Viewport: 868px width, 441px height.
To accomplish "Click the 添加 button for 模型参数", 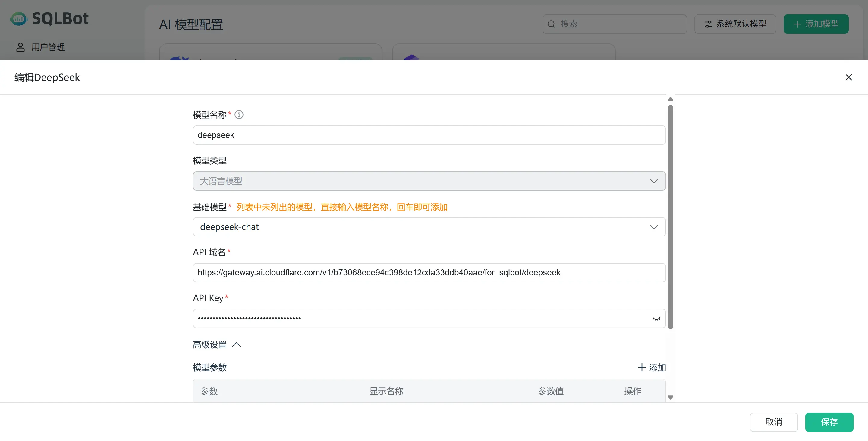I will (x=652, y=367).
